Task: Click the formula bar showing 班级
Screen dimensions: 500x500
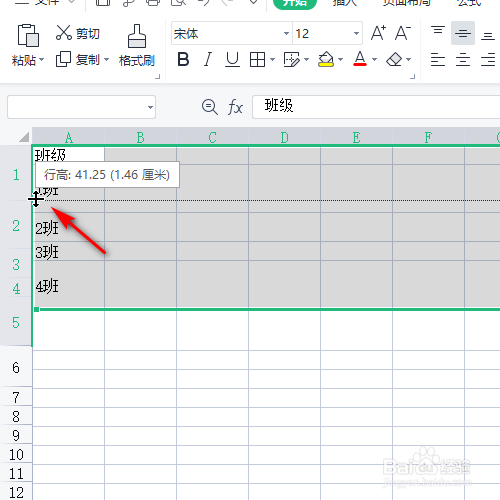Action: coord(376,107)
